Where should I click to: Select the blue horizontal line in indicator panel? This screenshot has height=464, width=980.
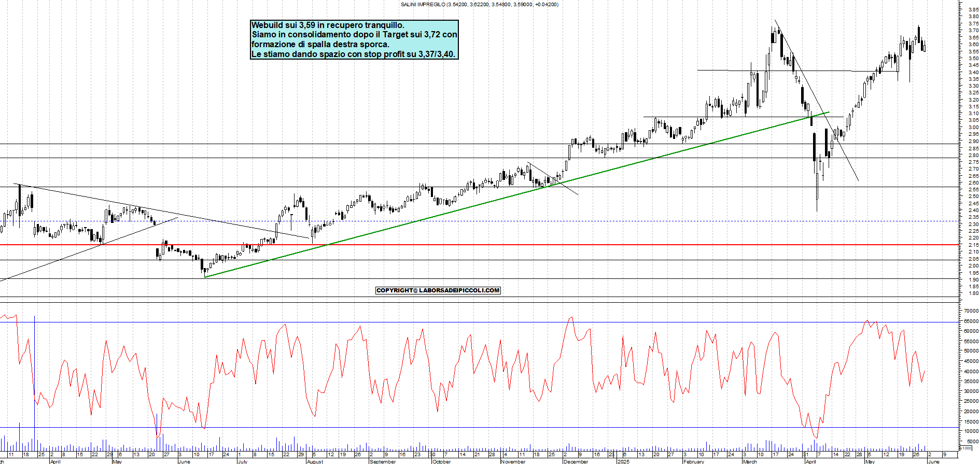467,428
